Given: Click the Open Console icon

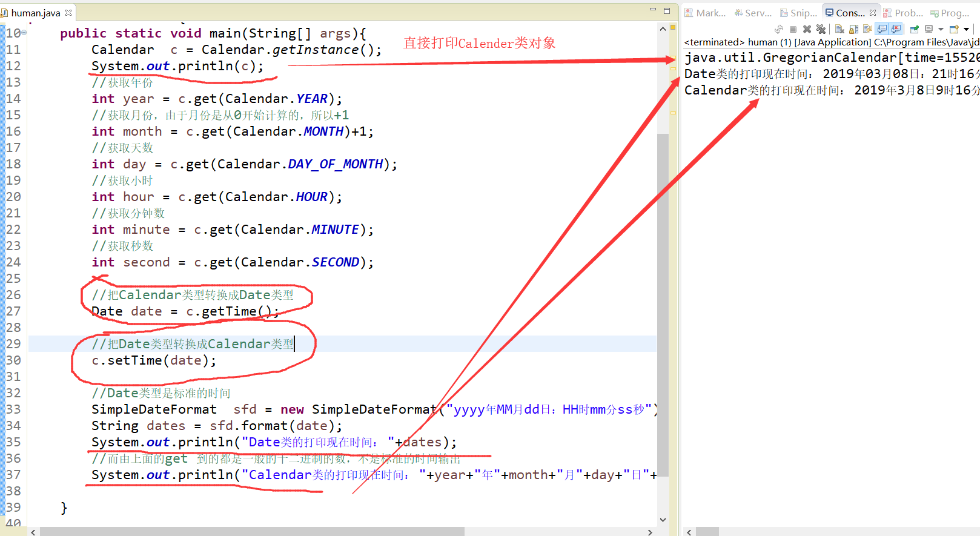Looking at the screenshot, I should pos(954,29).
